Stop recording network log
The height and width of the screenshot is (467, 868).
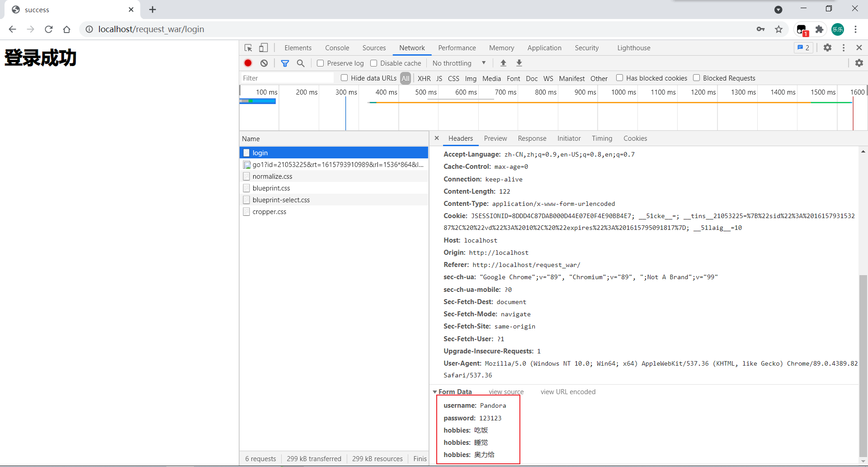[248, 63]
